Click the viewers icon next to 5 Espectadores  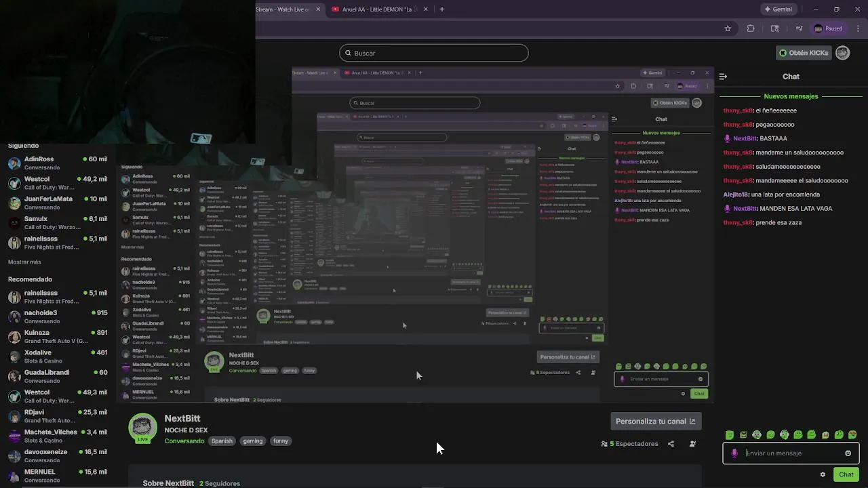pyautogui.click(x=604, y=444)
